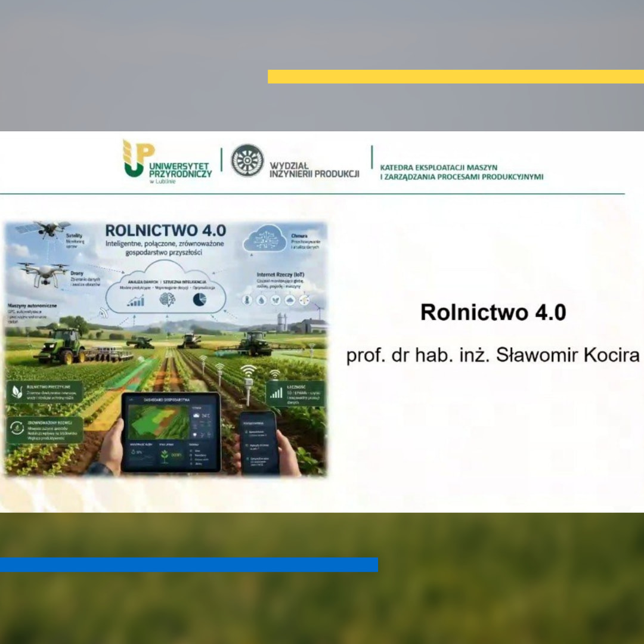This screenshot has height=644, width=644.
Task: Click the satellite icon in the infographic
Action: [x=43, y=228]
